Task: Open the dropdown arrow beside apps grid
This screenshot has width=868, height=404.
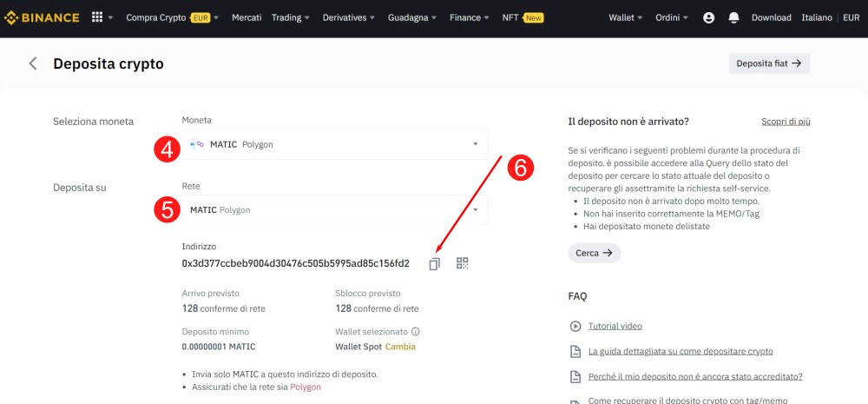Action: [x=111, y=17]
